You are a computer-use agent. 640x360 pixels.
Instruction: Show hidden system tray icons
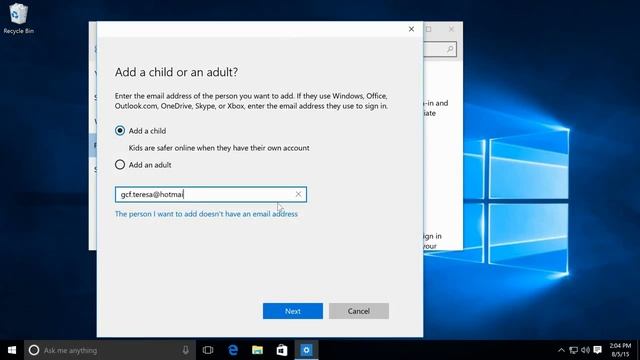562,350
